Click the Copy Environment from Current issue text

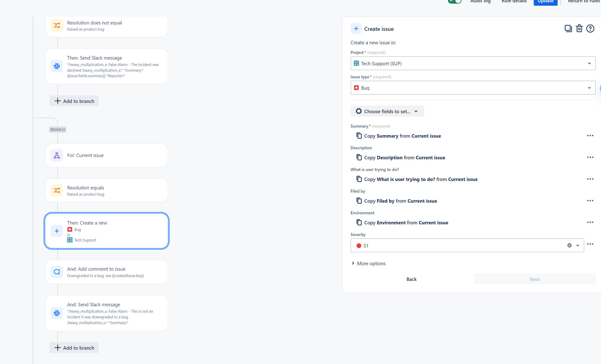(x=406, y=223)
